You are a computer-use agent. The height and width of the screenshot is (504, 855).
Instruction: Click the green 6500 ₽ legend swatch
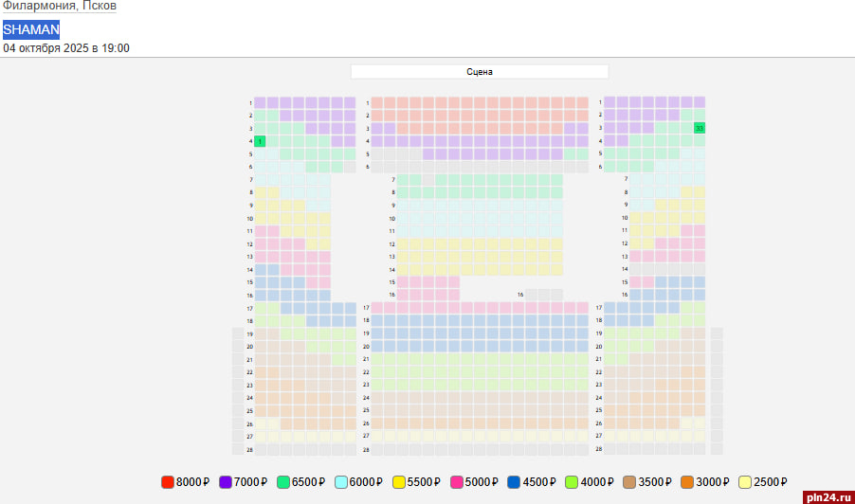[283, 482]
